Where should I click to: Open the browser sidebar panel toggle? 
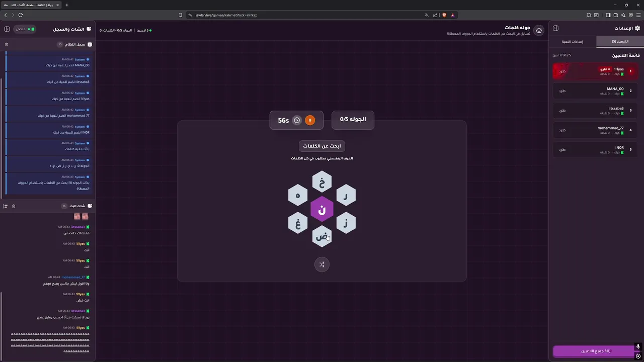point(608,15)
